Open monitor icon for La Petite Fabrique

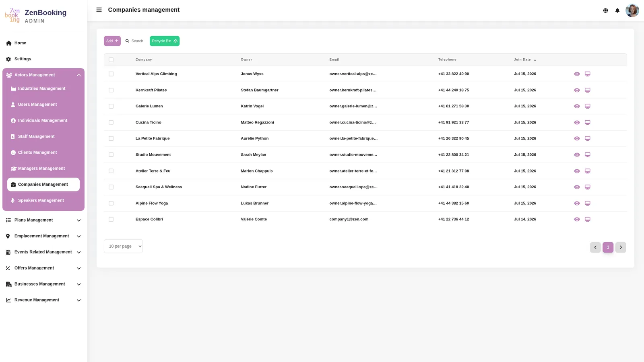587,138
